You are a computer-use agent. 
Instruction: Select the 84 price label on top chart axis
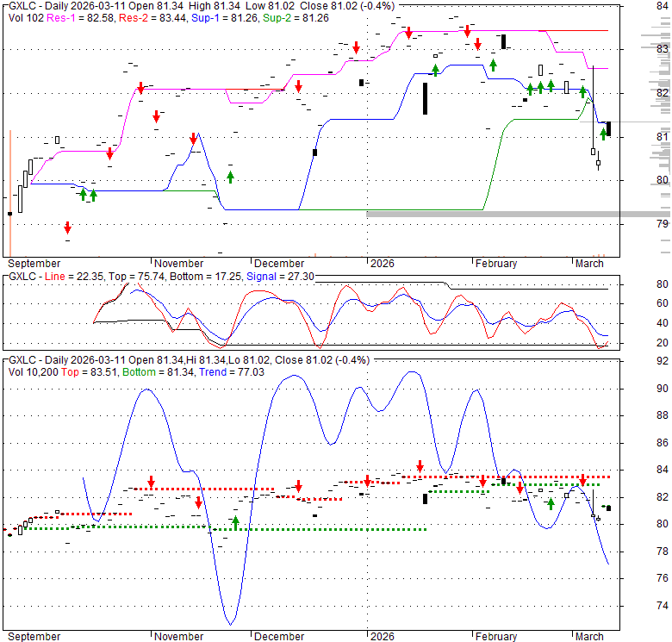tap(662, 7)
